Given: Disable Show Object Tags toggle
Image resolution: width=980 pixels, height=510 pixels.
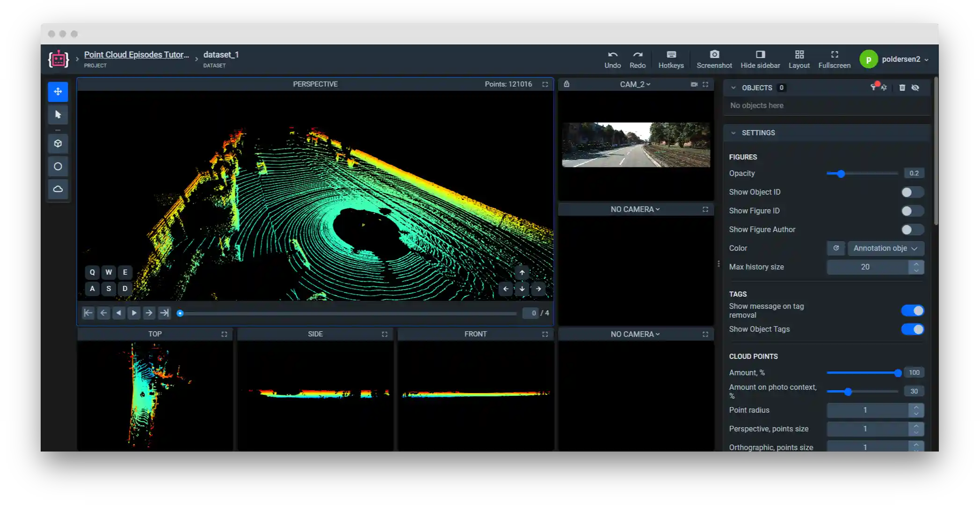Looking at the screenshot, I should (912, 329).
